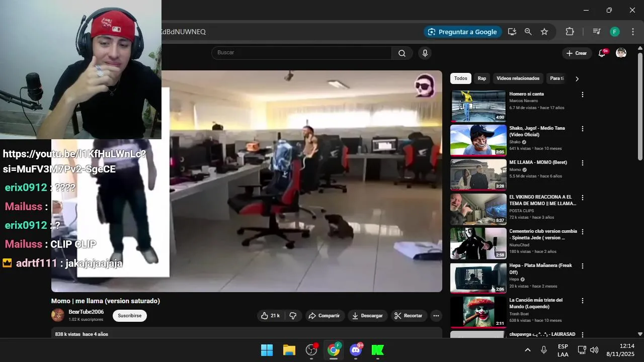Click the system tray microphone icon
This screenshot has height=362, width=644.
[x=544, y=350]
